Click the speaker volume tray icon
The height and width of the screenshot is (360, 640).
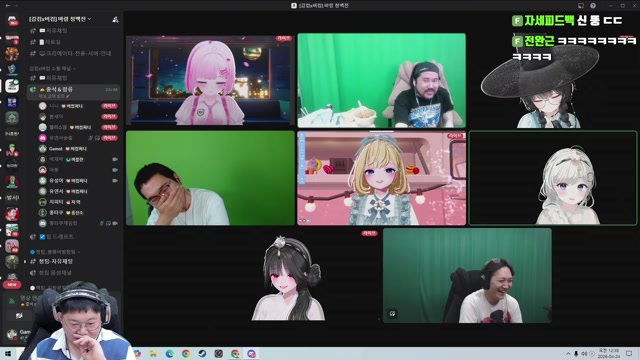584,353
